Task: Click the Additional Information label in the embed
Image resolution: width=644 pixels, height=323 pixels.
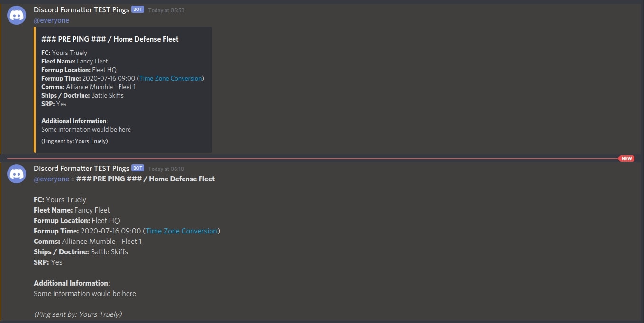Action: click(x=73, y=121)
